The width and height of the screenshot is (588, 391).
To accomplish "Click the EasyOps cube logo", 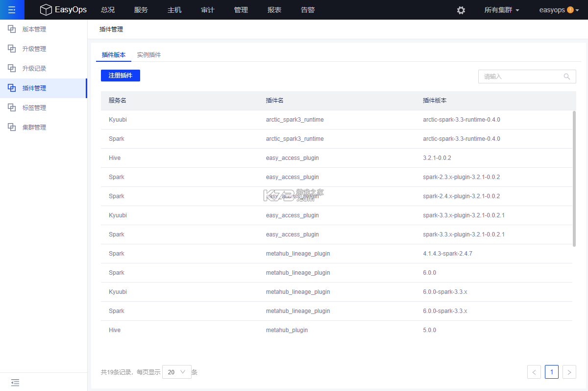I will click(x=46, y=10).
